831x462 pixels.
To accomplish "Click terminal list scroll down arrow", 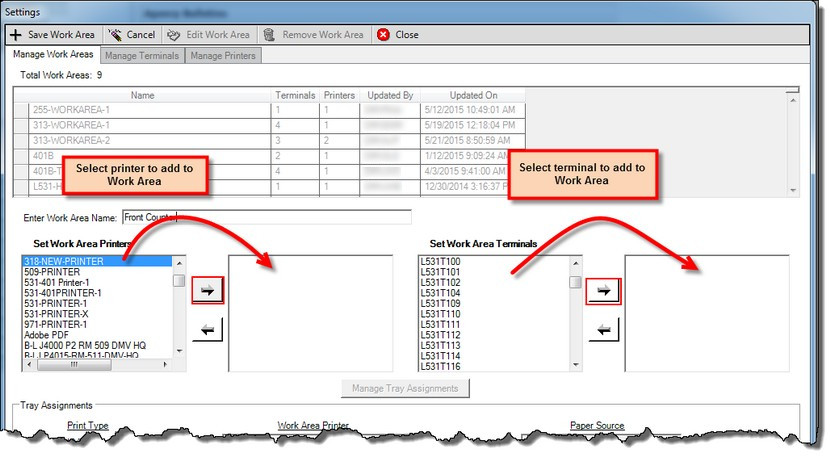I will (576, 365).
